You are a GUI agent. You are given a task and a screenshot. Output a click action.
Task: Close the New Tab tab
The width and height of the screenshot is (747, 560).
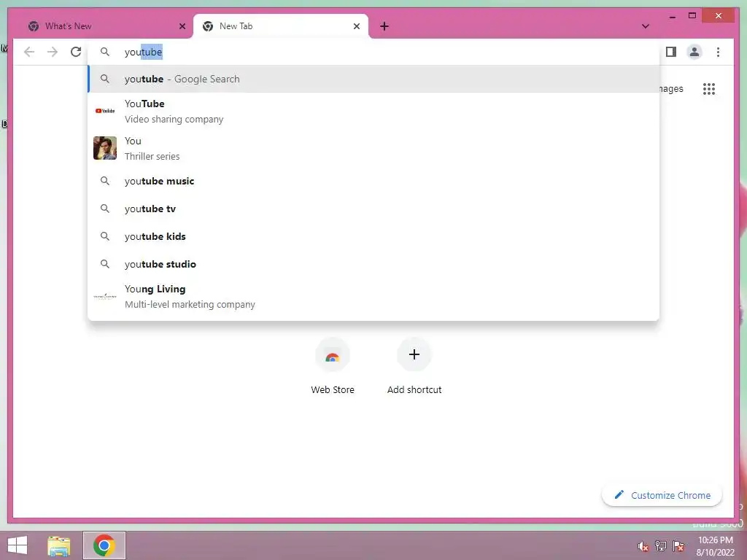356,26
